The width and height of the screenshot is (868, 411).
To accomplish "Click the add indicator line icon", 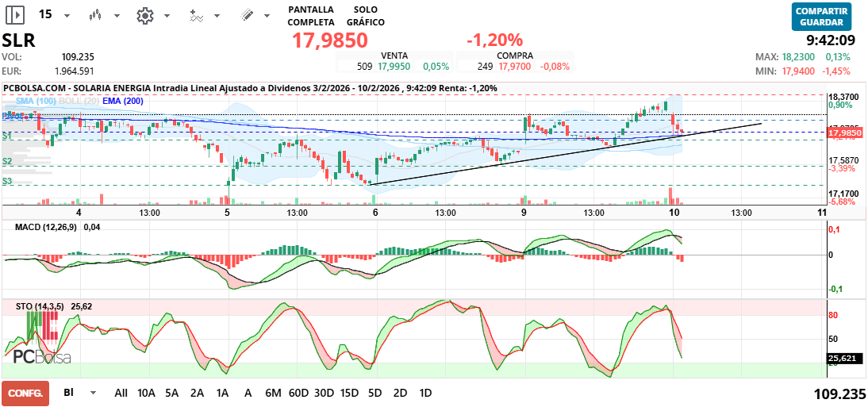I will click(196, 15).
